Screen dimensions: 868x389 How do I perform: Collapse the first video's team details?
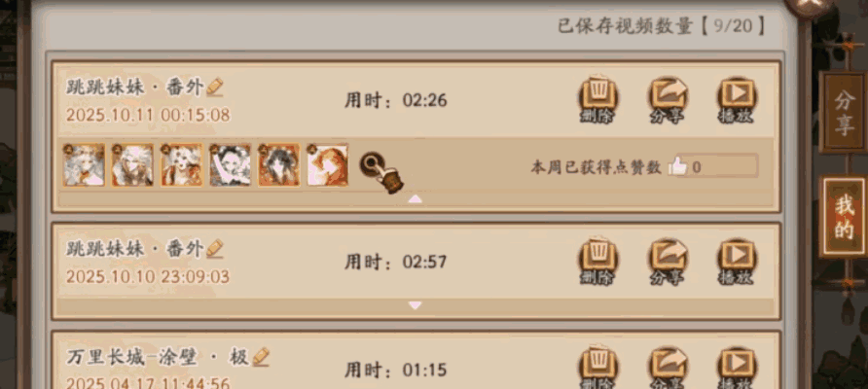(416, 199)
